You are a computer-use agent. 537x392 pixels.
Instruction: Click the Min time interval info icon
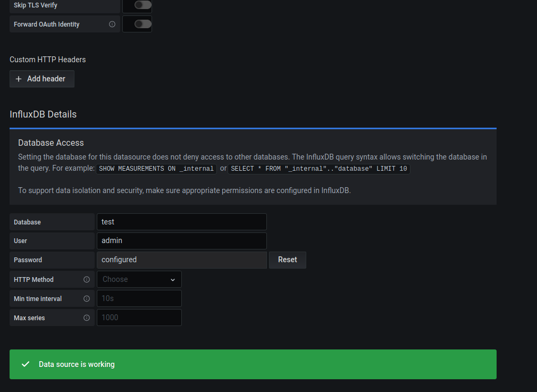(x=87, y=299)
